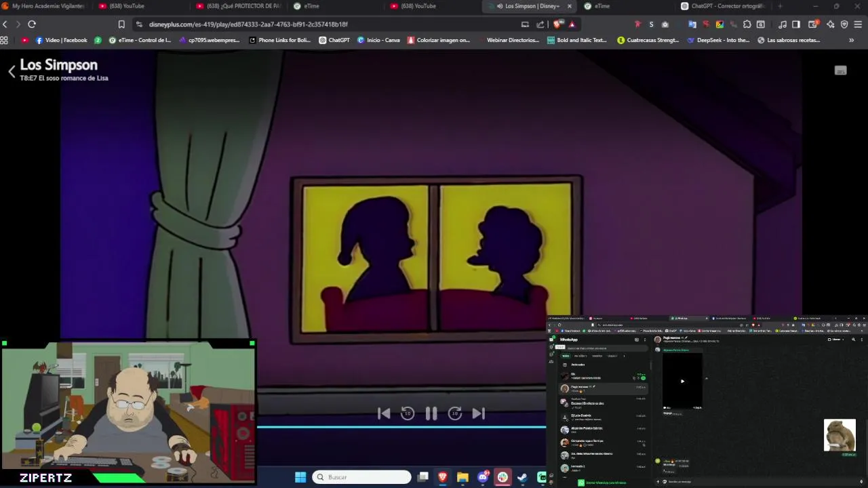
Task: Open Discord from taskbar
Action: click(x=483, y=477)
